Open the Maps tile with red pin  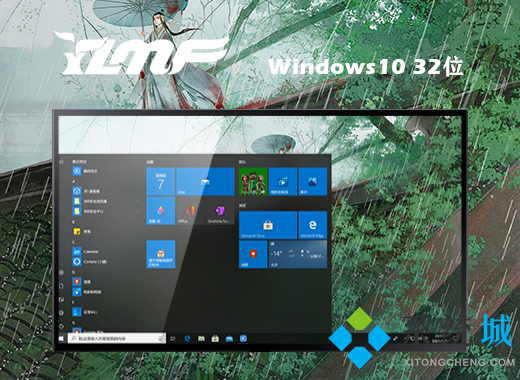pos(253,254)
